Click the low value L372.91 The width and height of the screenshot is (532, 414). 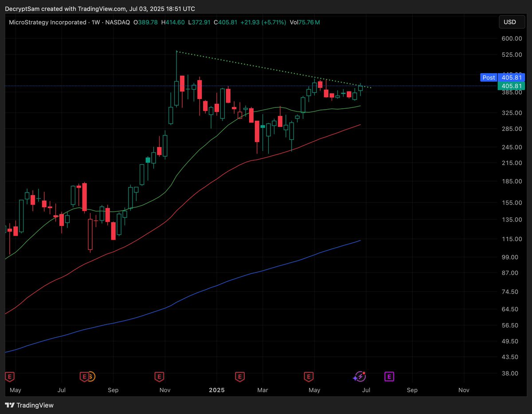point(199,22)
